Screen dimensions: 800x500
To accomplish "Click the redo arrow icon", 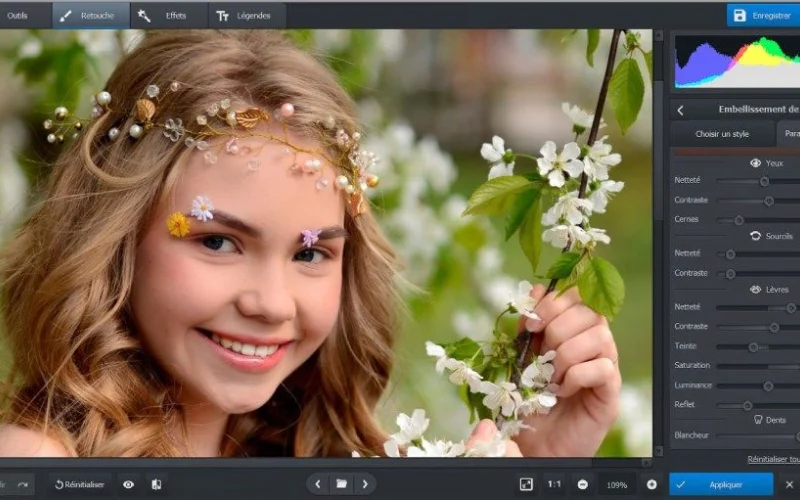I will (x=22, y=485).
